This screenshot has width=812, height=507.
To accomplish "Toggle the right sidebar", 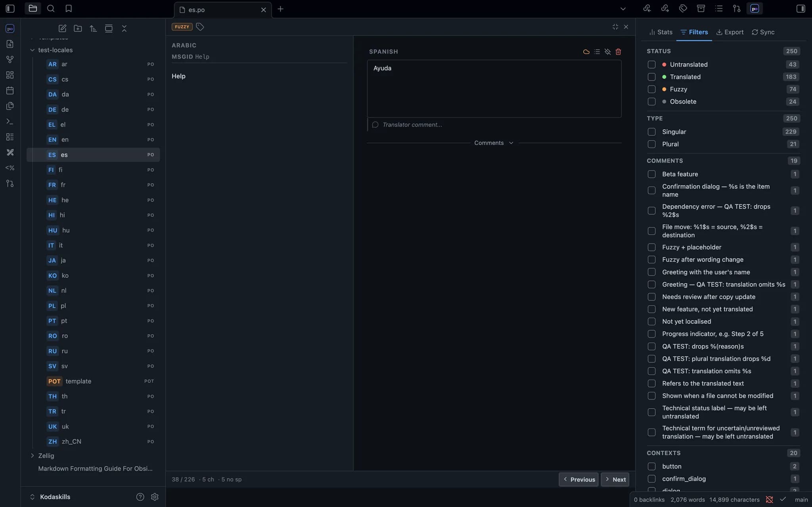I will pos(801,8).
